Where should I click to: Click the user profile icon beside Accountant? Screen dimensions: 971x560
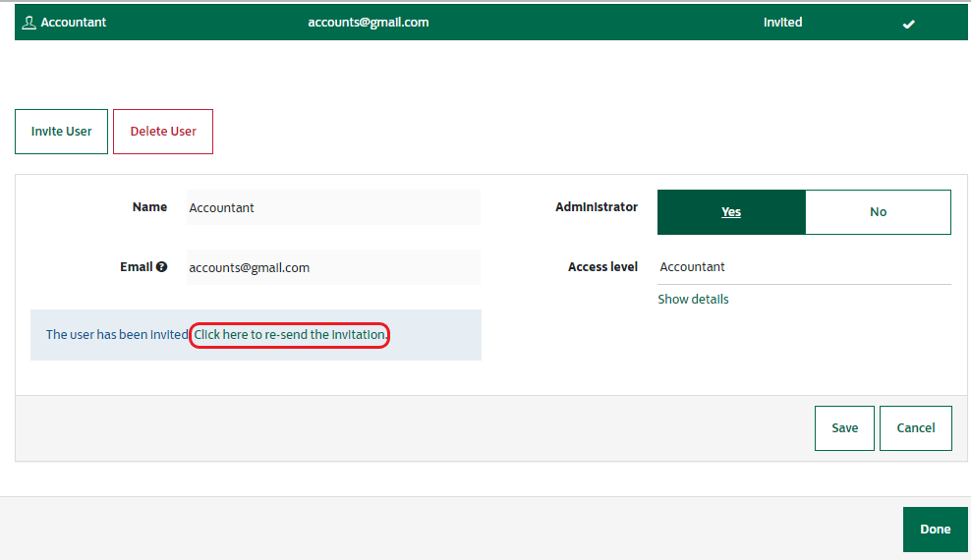tap(29, 23)
